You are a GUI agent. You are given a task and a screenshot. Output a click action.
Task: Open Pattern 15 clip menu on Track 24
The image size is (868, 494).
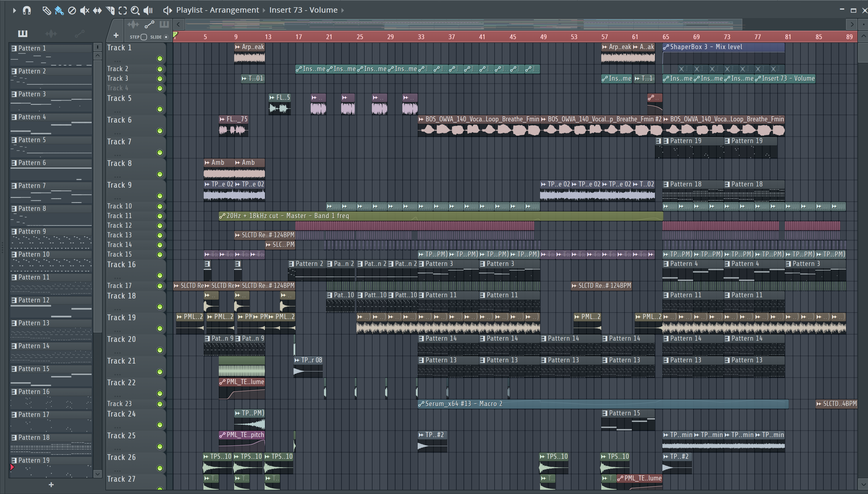tap(605, 413)
